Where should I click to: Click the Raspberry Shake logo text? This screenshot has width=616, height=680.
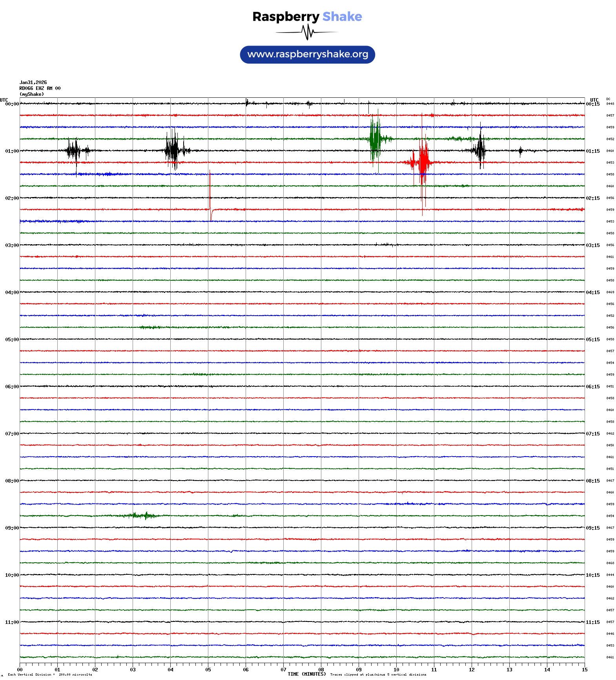307,16
